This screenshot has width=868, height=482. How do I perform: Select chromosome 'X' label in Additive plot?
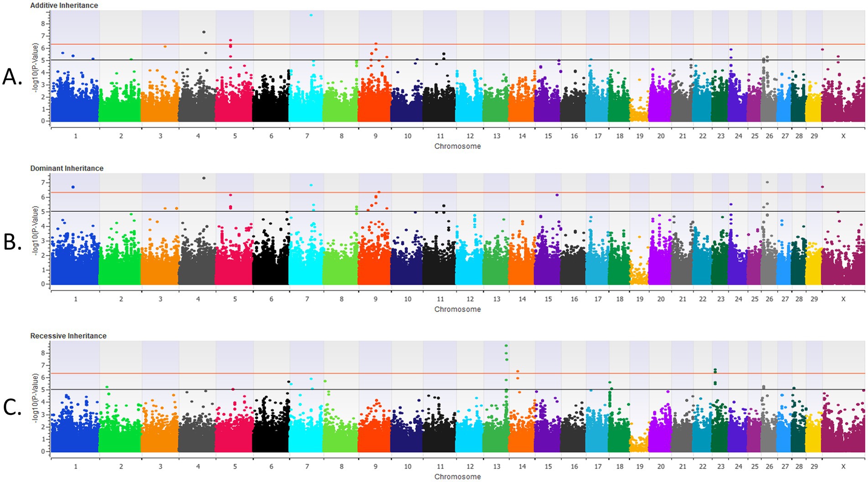pos(843,136)
